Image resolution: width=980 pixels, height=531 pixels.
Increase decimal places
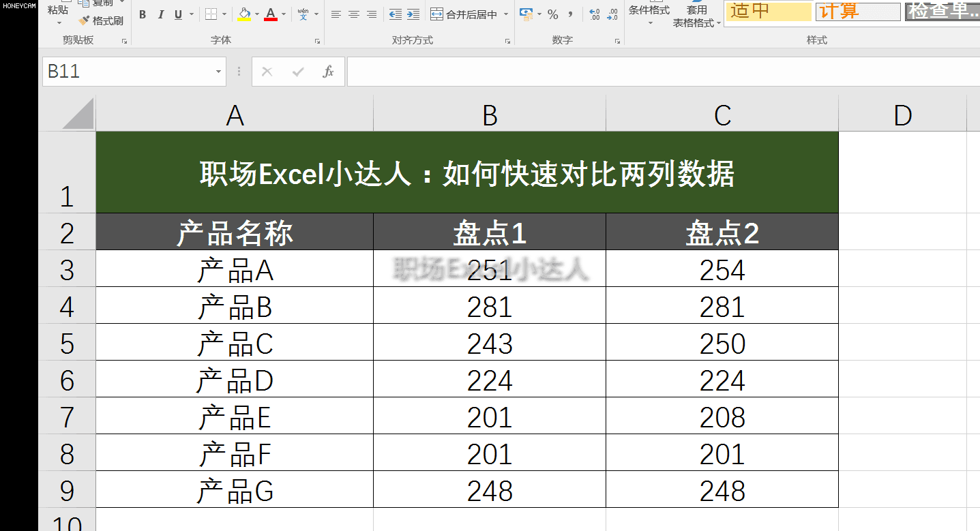594,14
